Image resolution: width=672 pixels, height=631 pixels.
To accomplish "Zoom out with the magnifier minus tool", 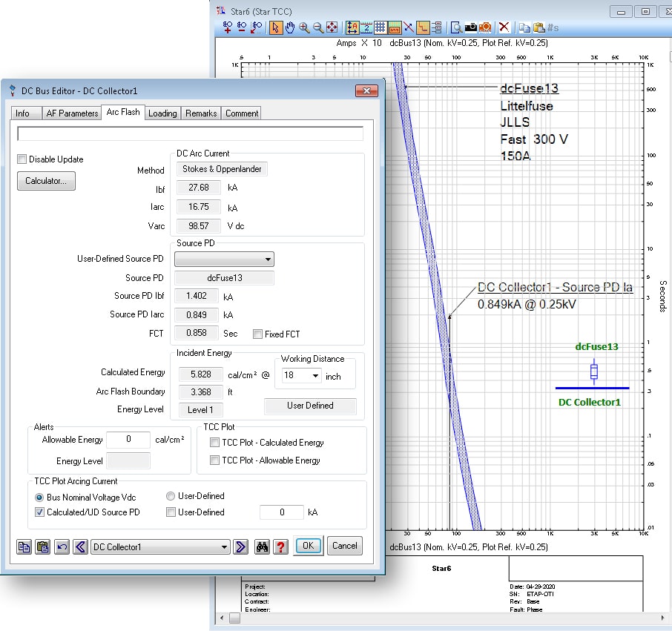I will point(317,27).
